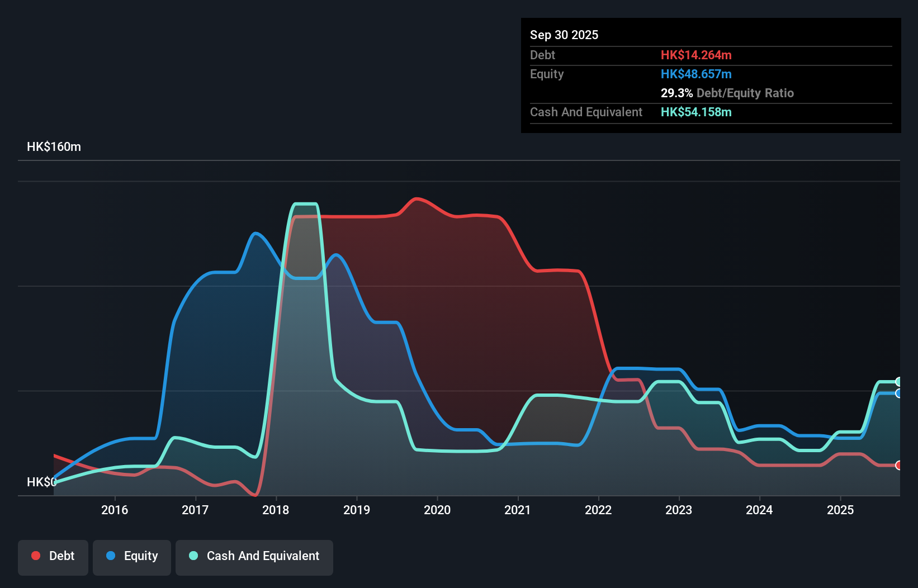Click the Equity value HK$48.657m in the tooltip
918x588 pixels.
click(x=696, y=73)
